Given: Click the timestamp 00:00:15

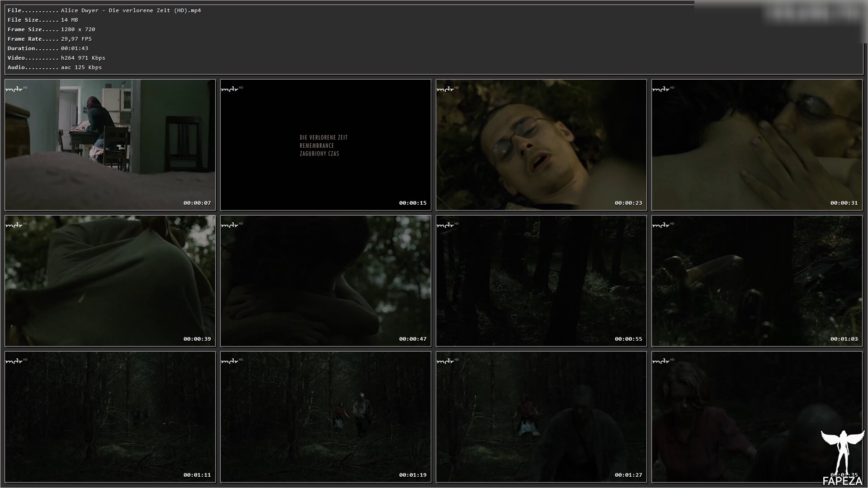Looking at the screenshot, I should (413, 203).
